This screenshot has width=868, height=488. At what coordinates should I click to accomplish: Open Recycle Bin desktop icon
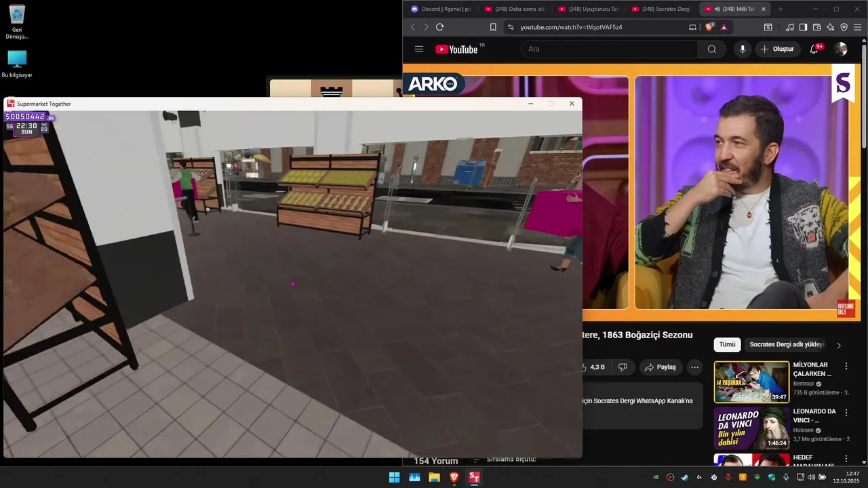point(17,22)
